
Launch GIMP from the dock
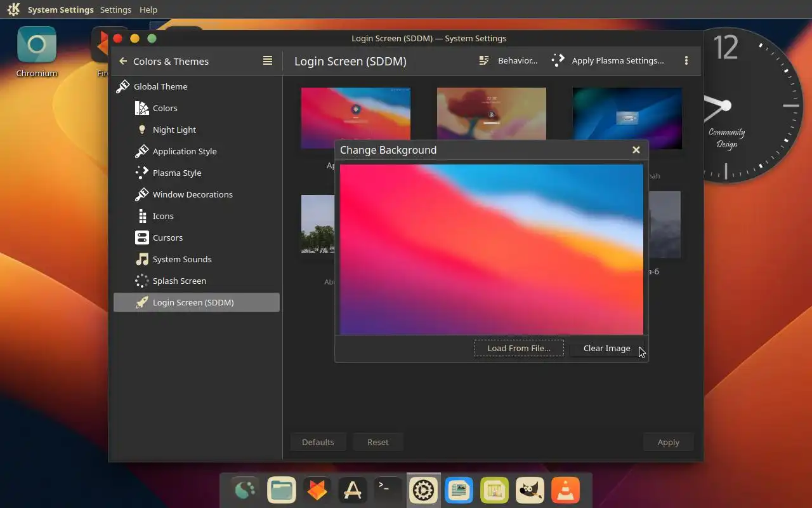coord(530,490)
